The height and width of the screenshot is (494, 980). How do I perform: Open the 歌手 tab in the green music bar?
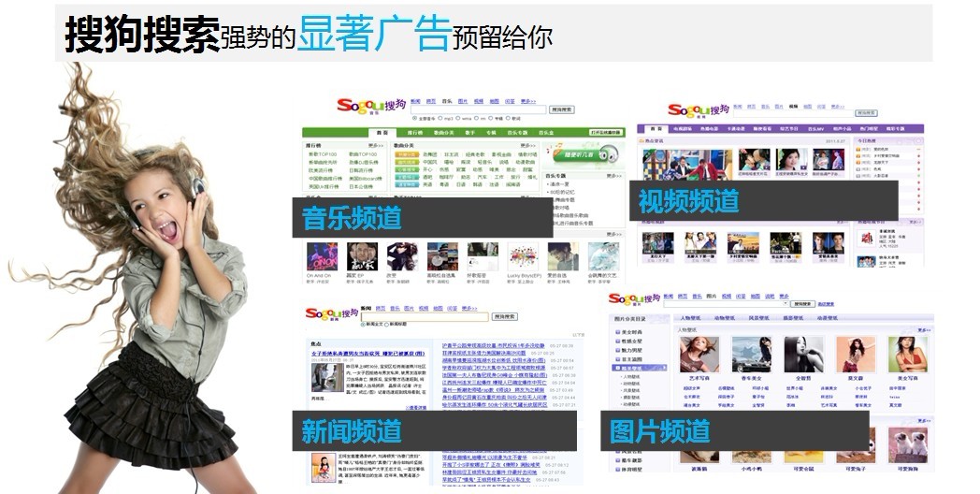tap(470, 133)
